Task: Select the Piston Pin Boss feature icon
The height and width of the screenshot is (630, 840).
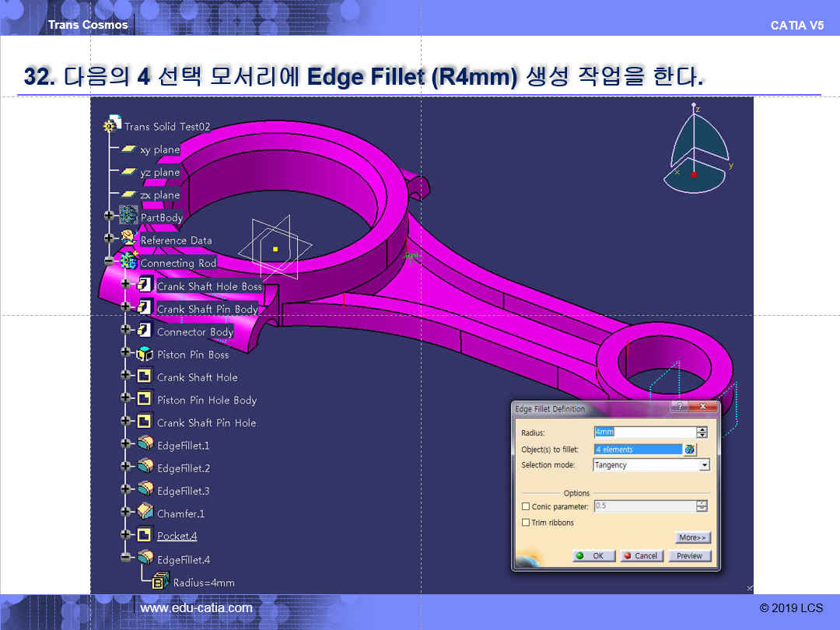Action: (x=145, y=354)
